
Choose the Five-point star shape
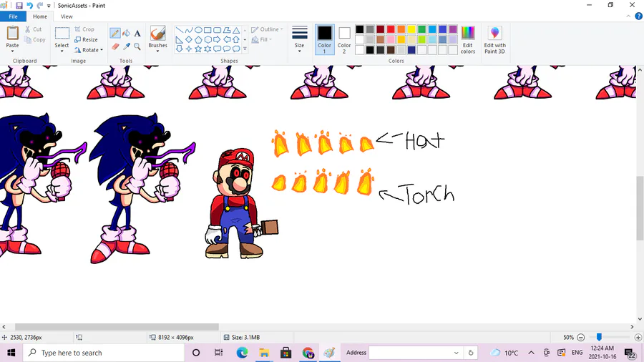[x=198, y=49]
